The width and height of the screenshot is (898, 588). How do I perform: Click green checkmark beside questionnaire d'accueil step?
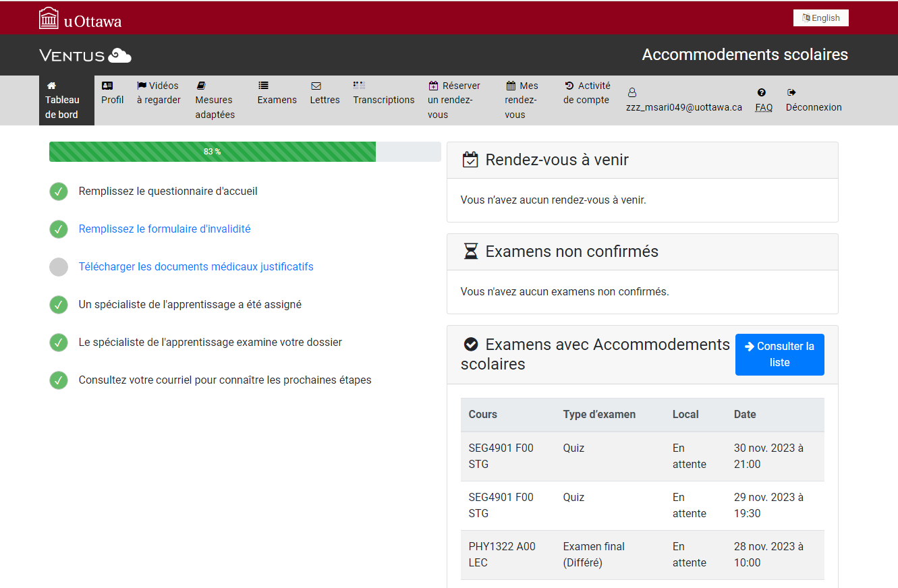click(59, 192)
